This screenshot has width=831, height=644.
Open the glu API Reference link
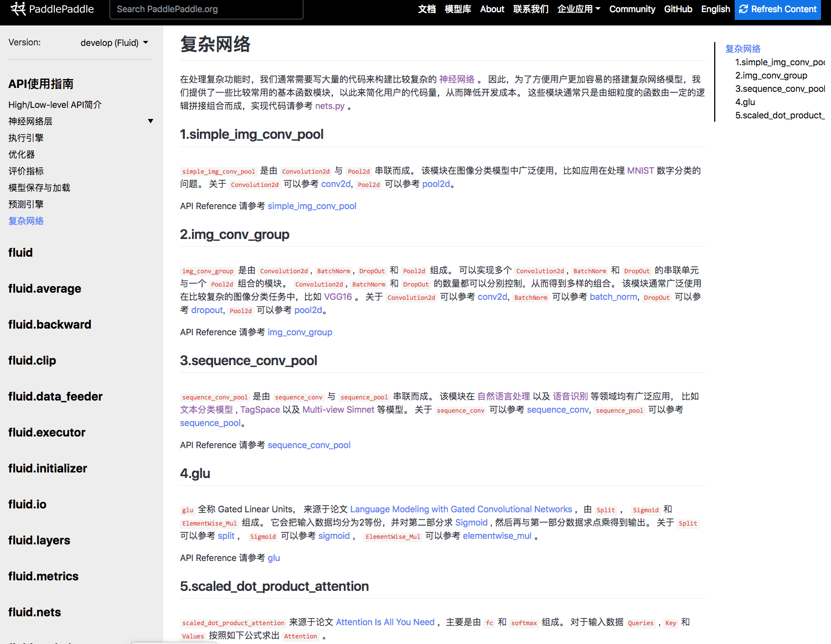[x=274, y=558]
